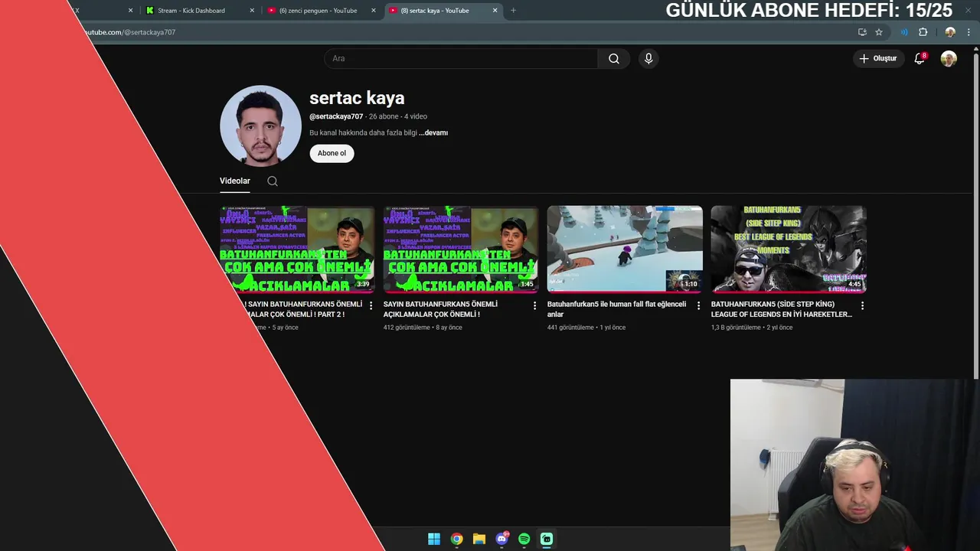
Task: Open the YouTube account avatar menu
Action: point(949,58)
